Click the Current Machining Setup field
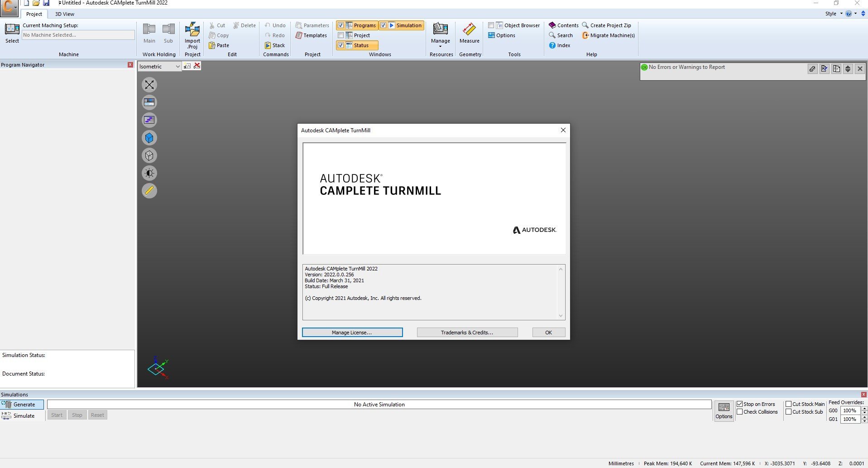The image size is (868, 468). [x=78, y=35]
